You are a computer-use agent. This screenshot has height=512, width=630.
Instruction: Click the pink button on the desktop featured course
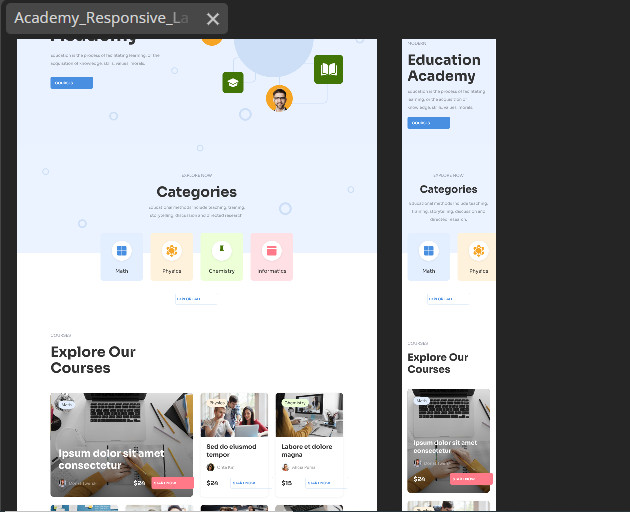pos(172,483)
